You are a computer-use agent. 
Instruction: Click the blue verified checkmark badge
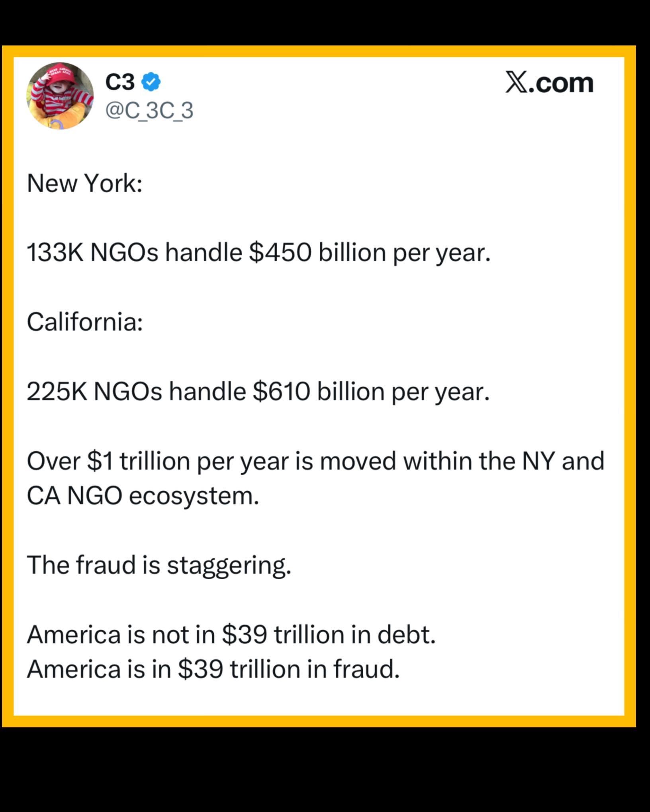(152, 82)
